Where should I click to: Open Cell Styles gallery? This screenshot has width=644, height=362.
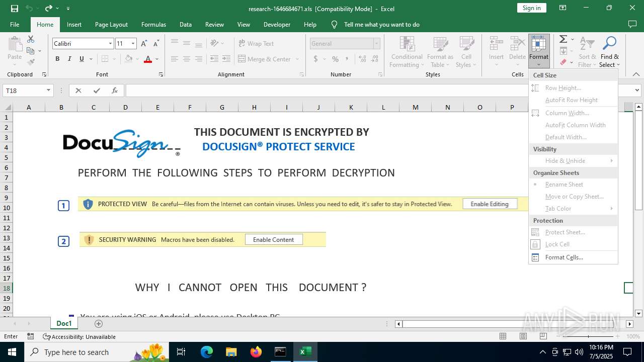click(466, 52)
